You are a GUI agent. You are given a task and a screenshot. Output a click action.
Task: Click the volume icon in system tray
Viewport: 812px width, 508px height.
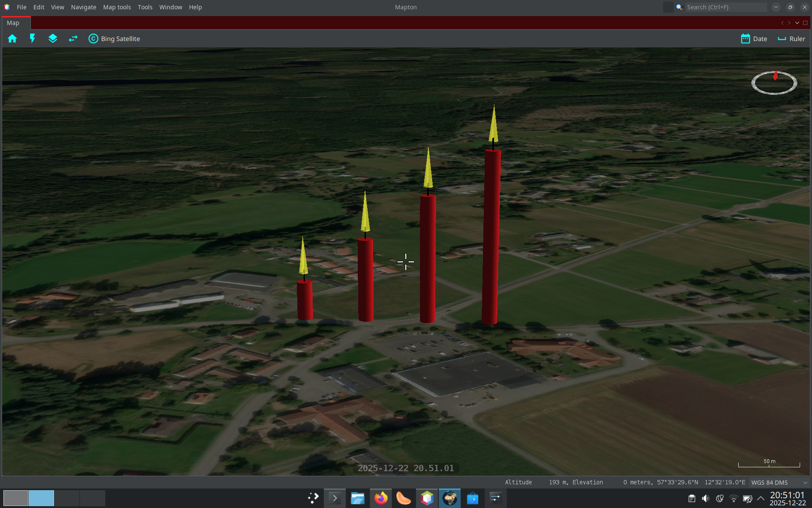point(705,498)
